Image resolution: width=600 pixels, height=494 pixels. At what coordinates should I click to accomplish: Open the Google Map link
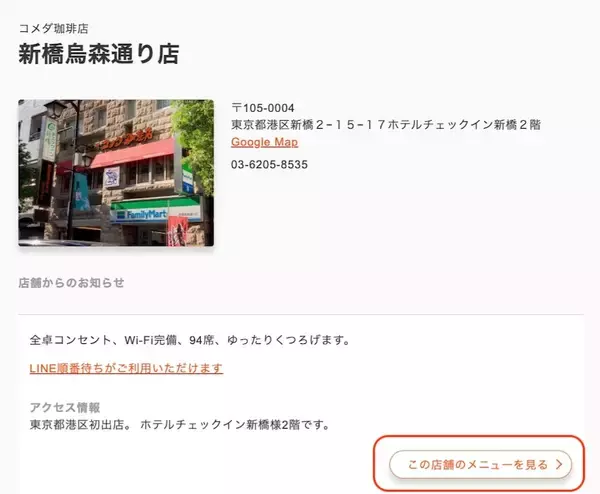coord(264,142)
